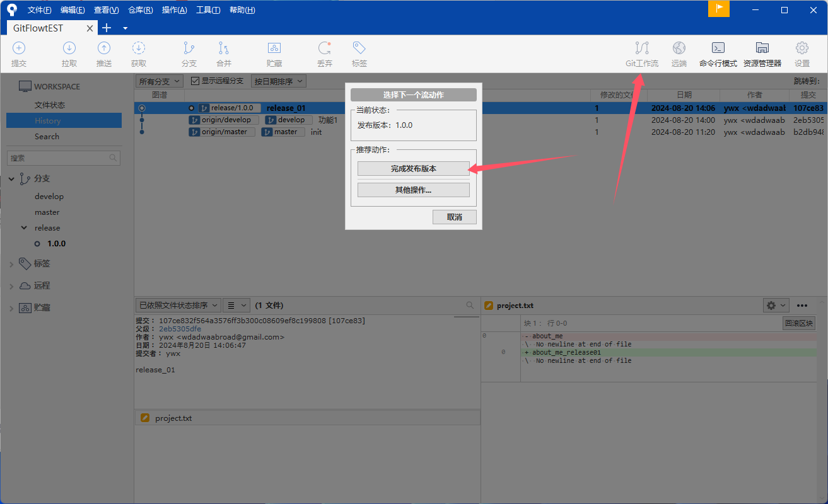828x504 pixels.
Task: Add a new tab with plus icon
Action: point(107,28)
